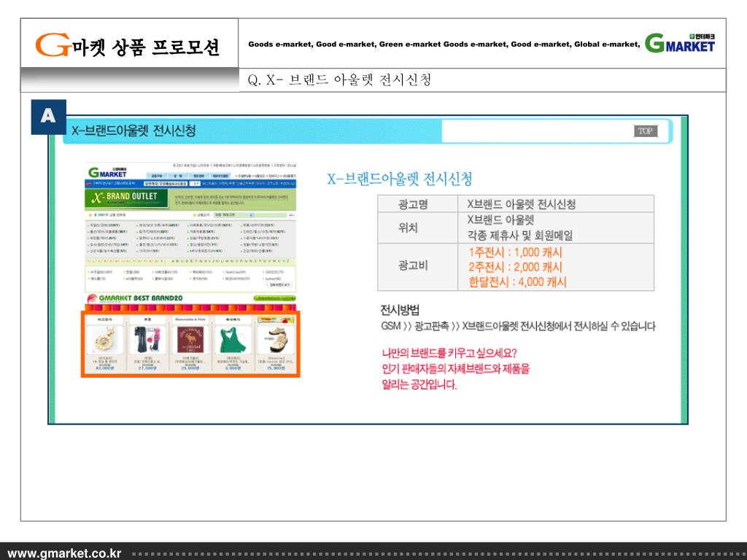Click the red '알리는 공간입니다.' line

419,384
